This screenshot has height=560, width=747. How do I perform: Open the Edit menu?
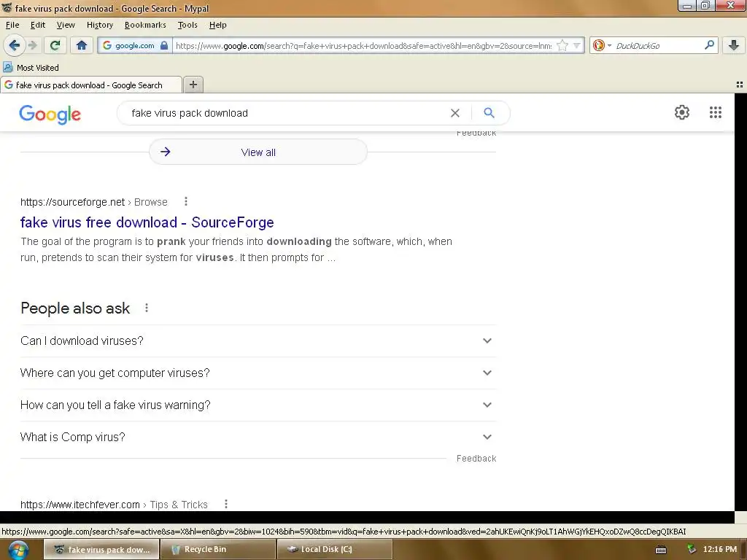[x=38, y=25]
